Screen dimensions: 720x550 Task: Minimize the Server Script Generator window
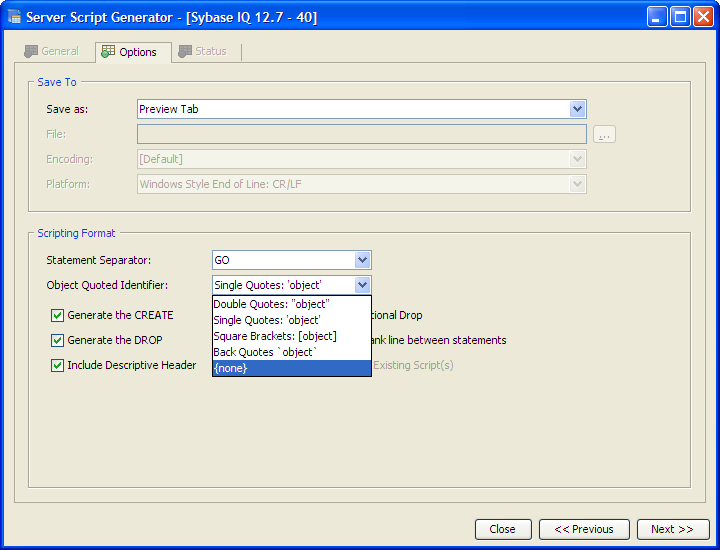(657, 17)
